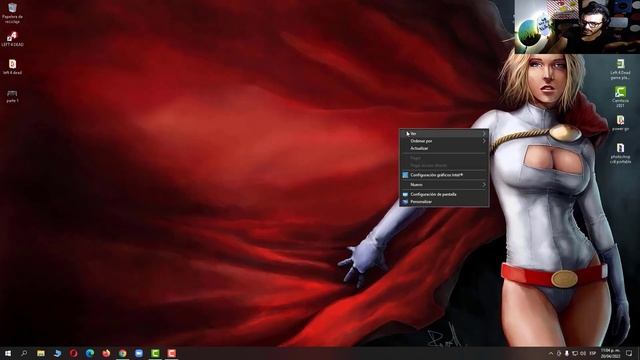Click the microphone tray icon

point(567,353)
